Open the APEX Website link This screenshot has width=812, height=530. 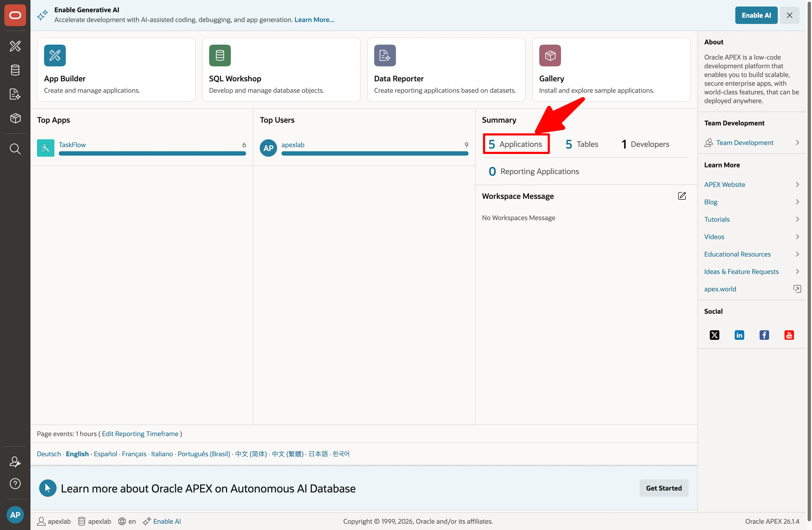pyautogui.click(x=725, y=184)
